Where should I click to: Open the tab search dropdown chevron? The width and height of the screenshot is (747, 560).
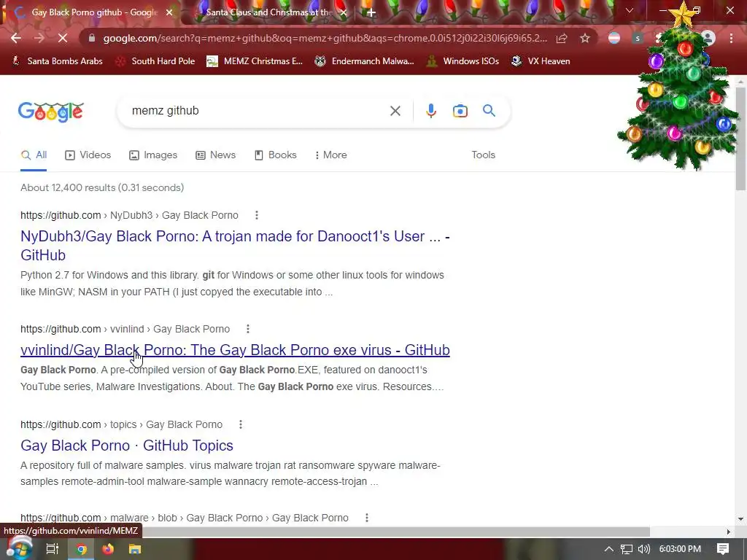point(630,10)
